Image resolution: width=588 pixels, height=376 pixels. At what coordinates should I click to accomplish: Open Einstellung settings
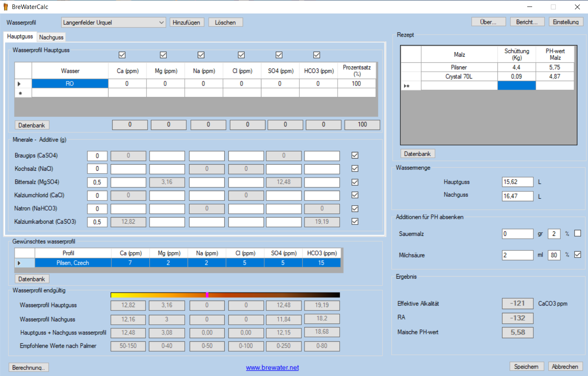(x=566, y=22)
